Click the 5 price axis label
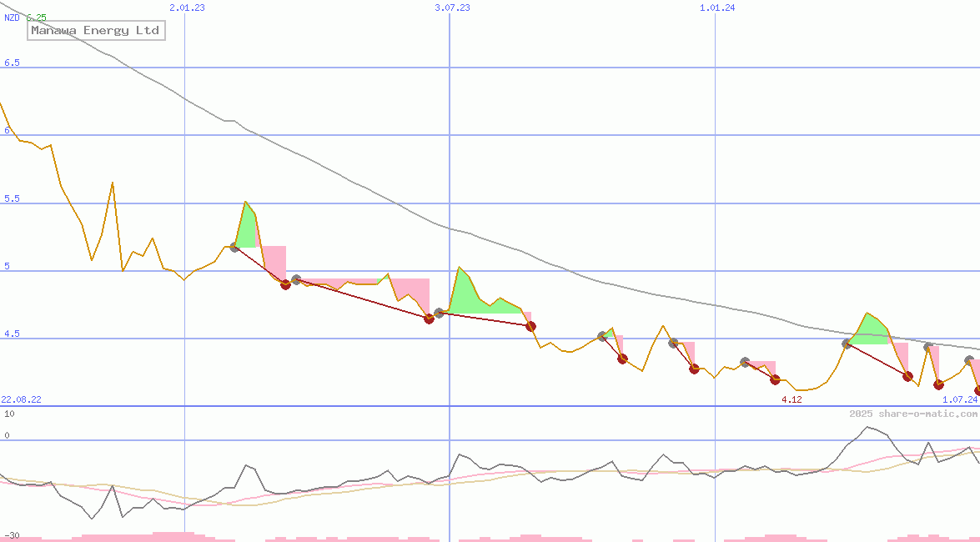980x542 pixels. [x=7, y=266]
